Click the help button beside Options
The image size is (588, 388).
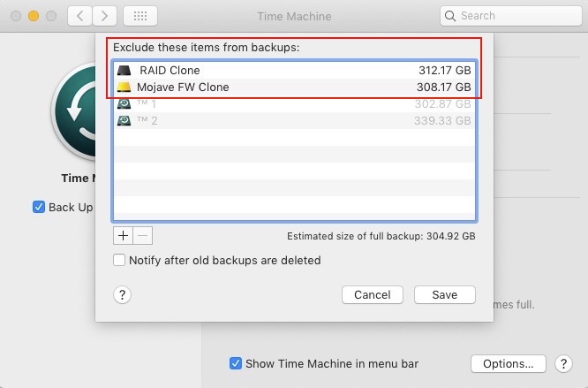pyautogui.click(x=562, y=363)
